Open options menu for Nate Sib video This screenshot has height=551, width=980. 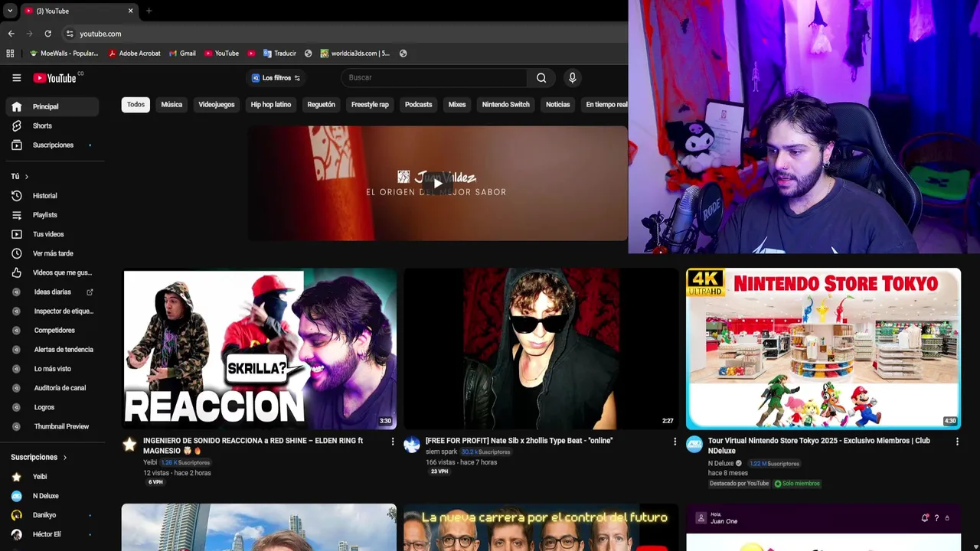[675, 442]
